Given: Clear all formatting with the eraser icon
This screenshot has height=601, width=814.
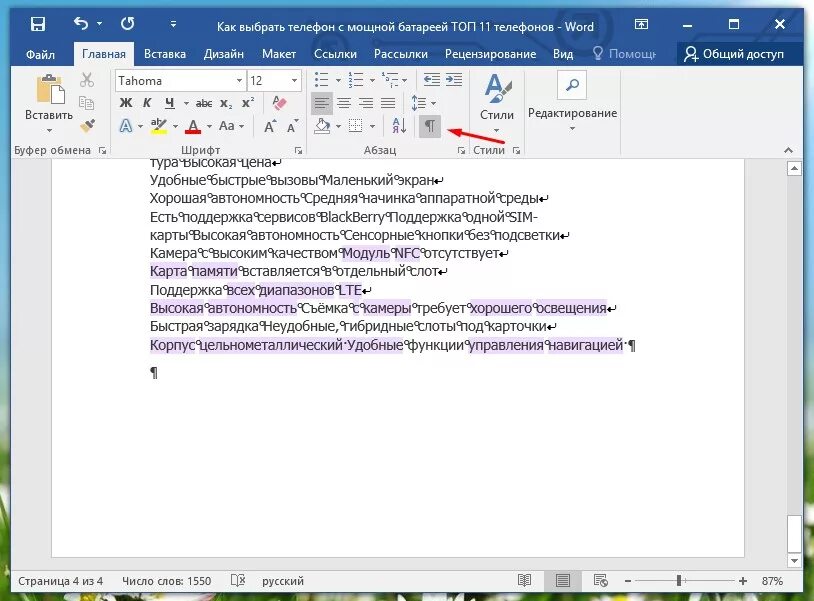Looking at the screenshot, I should pos(279,103).
